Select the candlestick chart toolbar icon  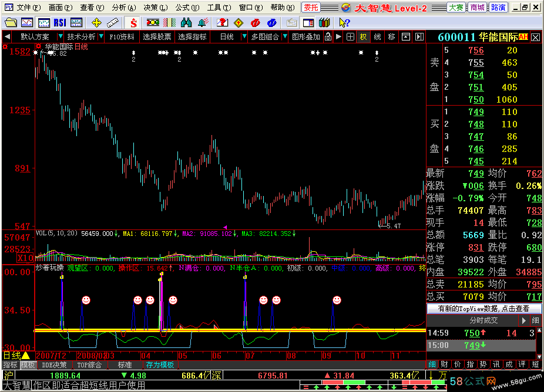[43, 23]
